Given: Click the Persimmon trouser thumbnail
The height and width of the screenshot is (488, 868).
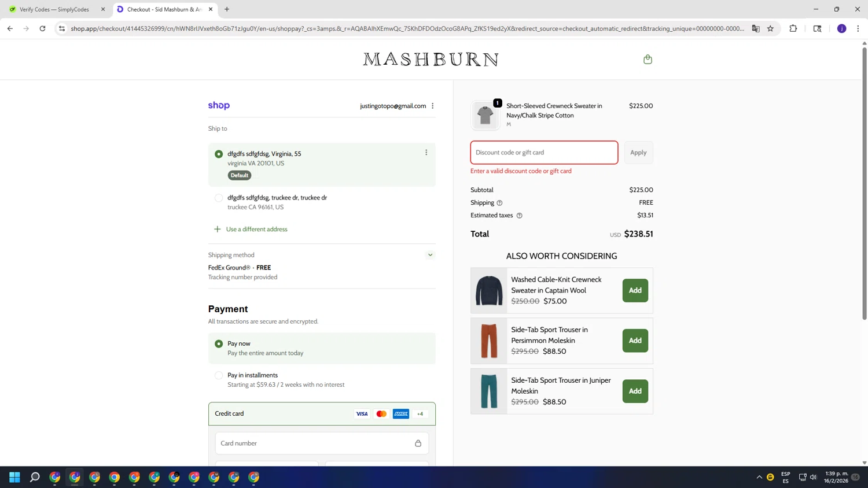Looking at the screenshot, I should 489,341.
